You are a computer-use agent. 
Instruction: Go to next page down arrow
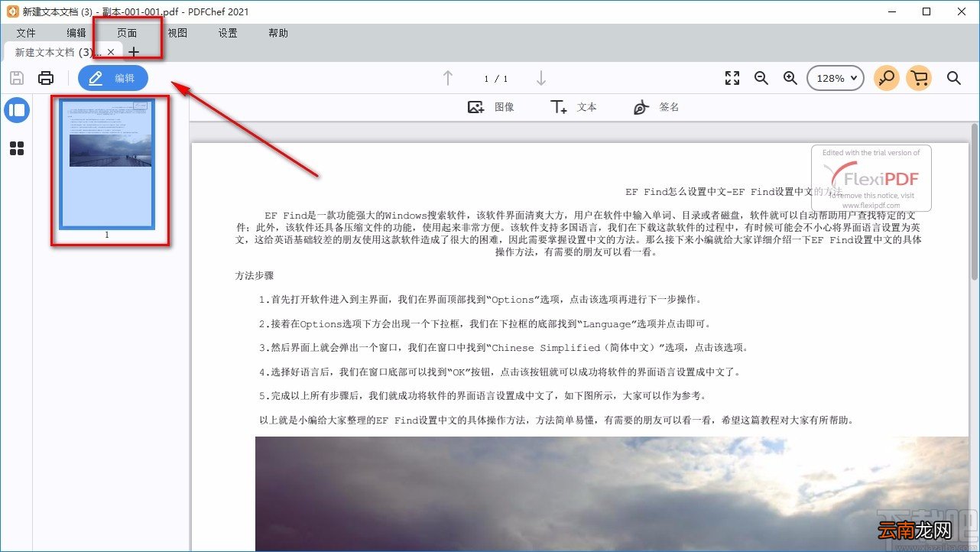pyautogui.click(x=541, y=78)
